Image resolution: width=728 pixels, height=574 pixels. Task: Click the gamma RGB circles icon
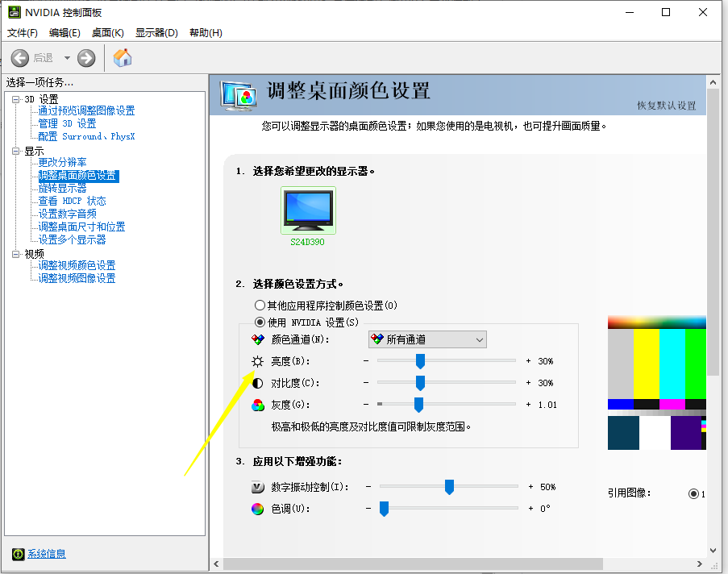pyautogui.click(x=258, y=405)
